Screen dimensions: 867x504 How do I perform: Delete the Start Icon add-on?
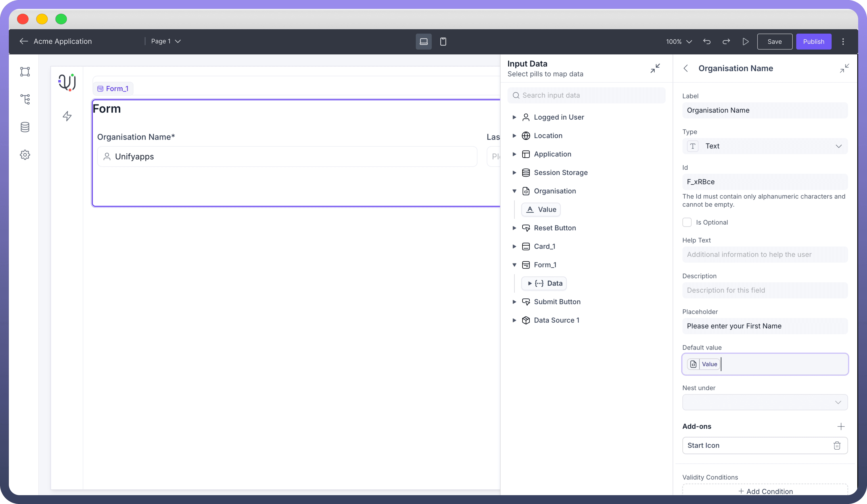(x=837, y=446)
